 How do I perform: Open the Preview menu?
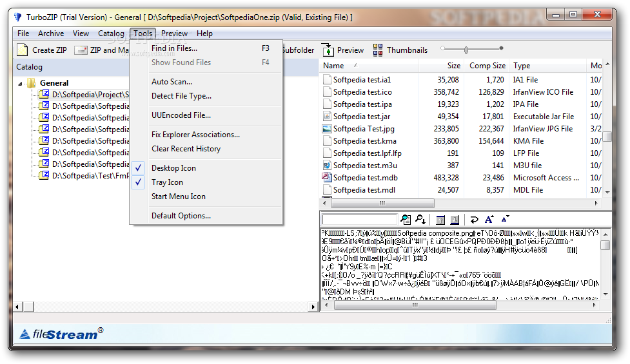pos(174,34)
